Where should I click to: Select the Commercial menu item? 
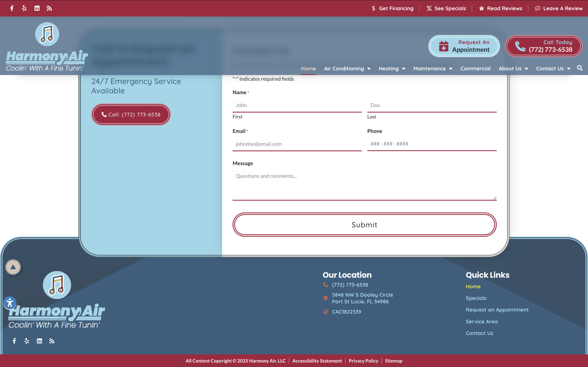coord(475,69)
